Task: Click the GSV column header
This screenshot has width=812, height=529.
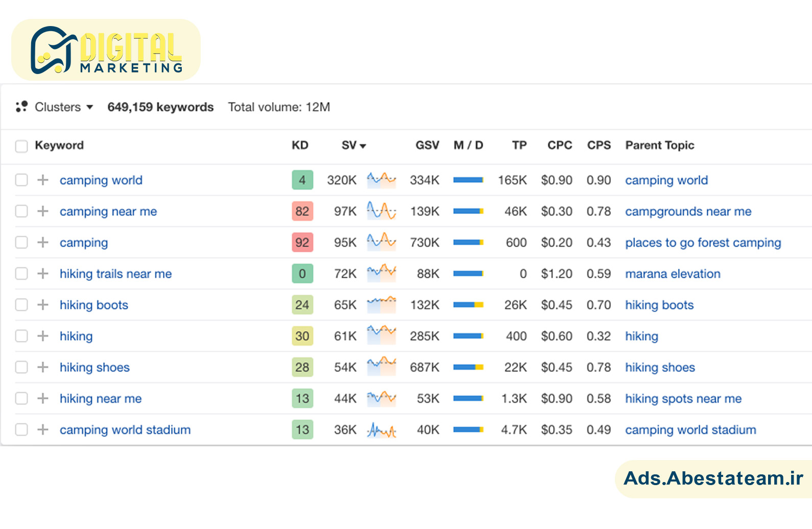Action: click(x=427, y=145)
